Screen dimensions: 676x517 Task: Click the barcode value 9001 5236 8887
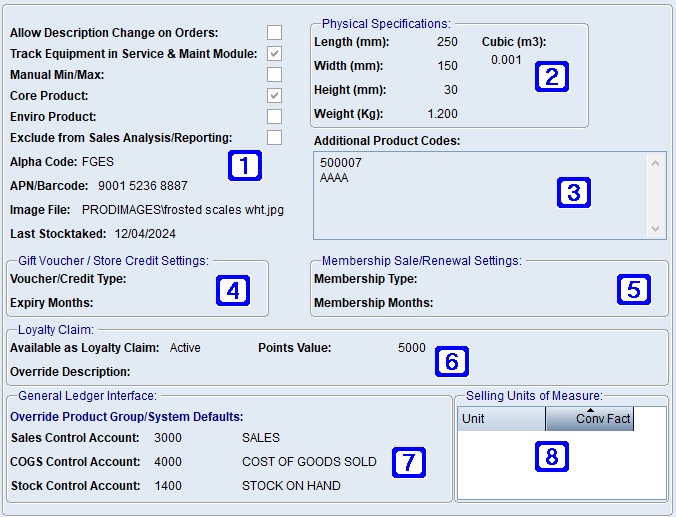(143, 186)
